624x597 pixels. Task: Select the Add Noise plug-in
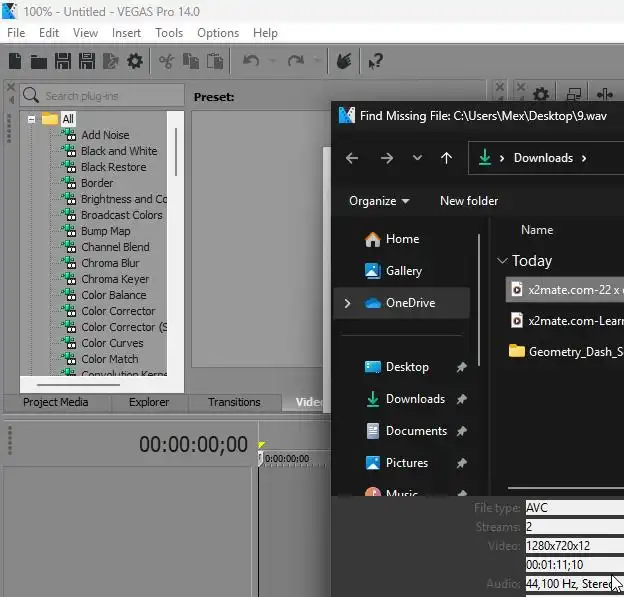105,135
